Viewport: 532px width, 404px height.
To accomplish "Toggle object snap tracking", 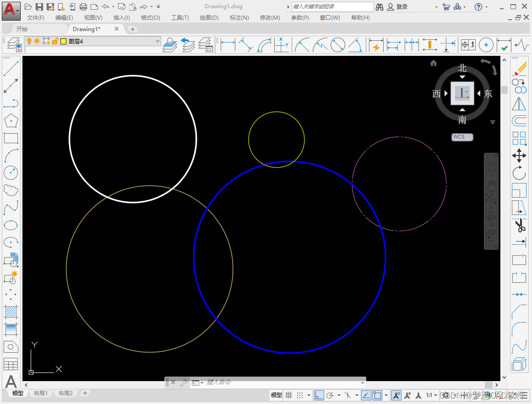I will tap(366, 395).
